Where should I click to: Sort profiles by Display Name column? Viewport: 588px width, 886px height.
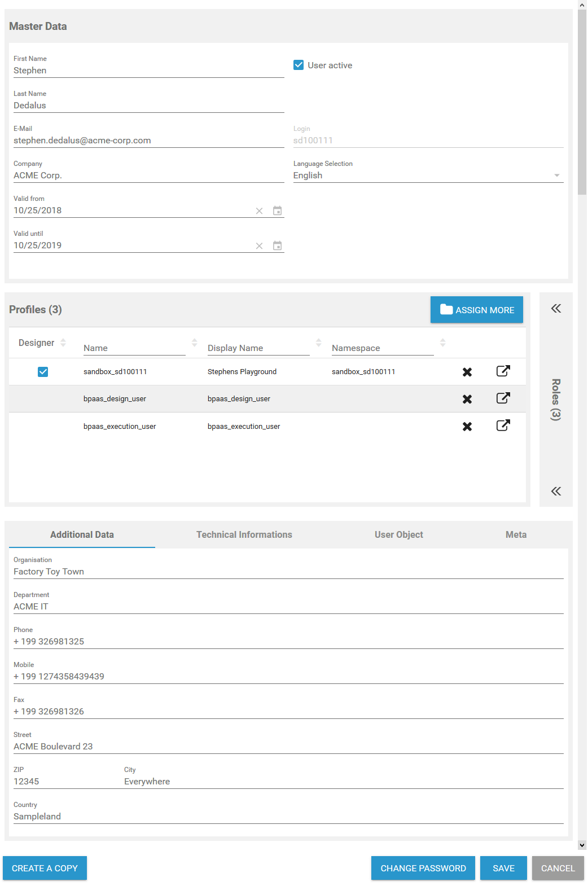coord(319,343)
